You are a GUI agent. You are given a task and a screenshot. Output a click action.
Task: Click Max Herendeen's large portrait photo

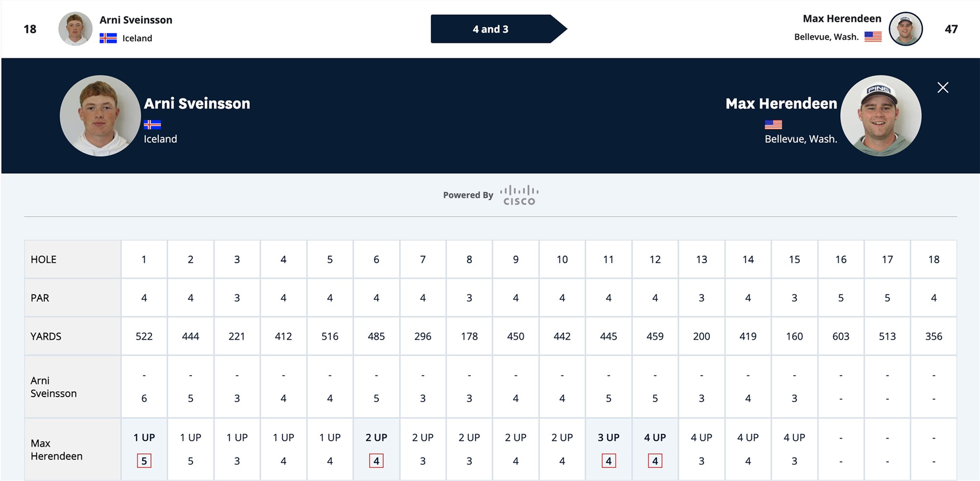pos(881,116)
